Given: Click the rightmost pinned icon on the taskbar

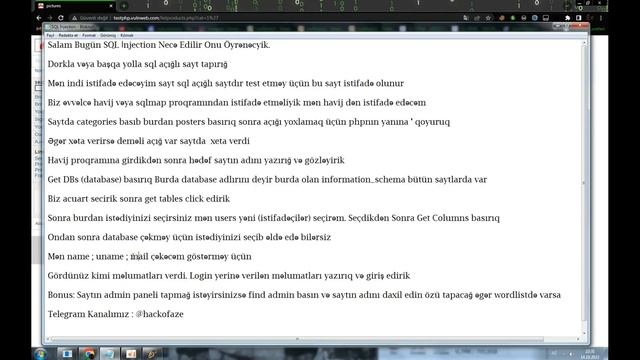Looking at the screenshot, I should coord(152,354).
